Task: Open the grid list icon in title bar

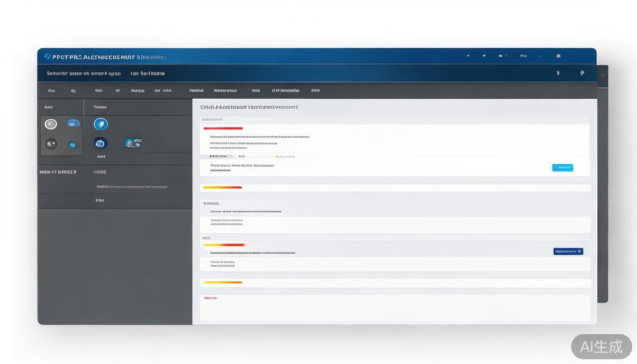Action: click(558, 56)
